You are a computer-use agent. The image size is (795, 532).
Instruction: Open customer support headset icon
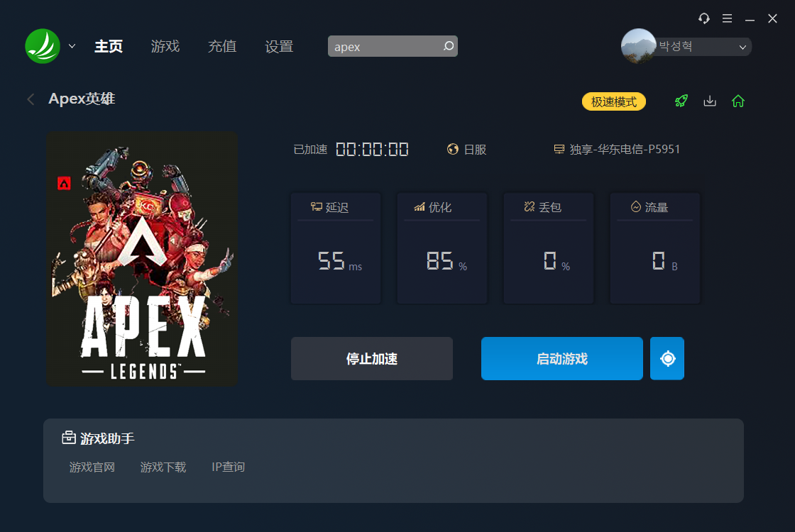click(703, 18)
